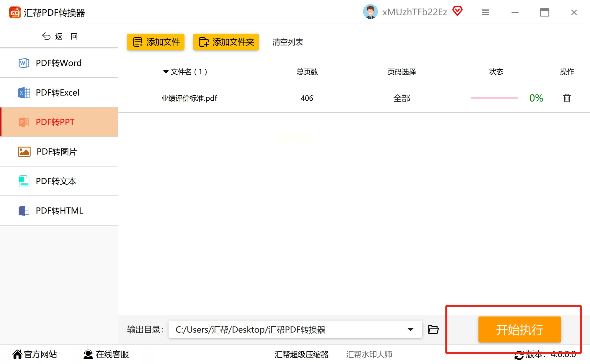This screenshot has width=590, height=364.
Task: Open output folder browse icon
Action: pos(433,329)
